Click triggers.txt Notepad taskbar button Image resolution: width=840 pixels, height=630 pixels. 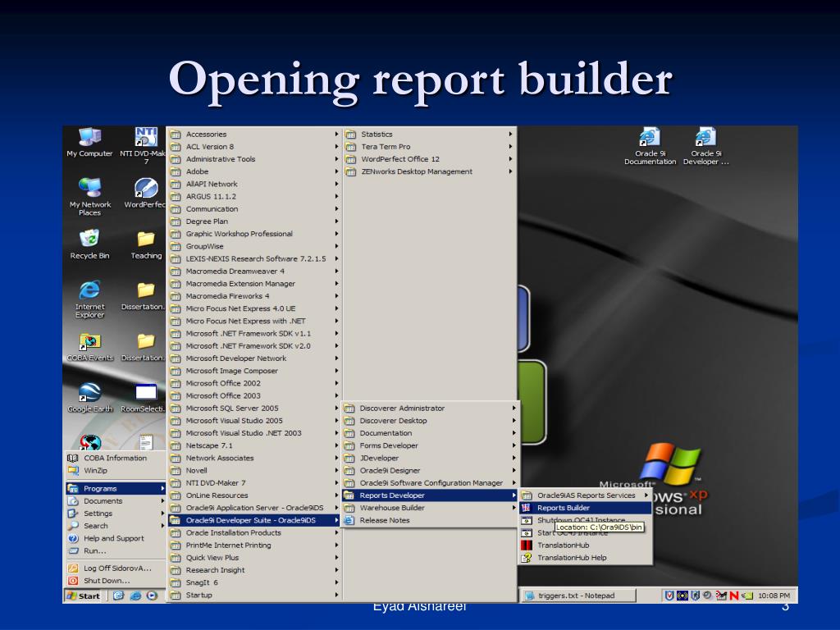[x=577, y=596]
